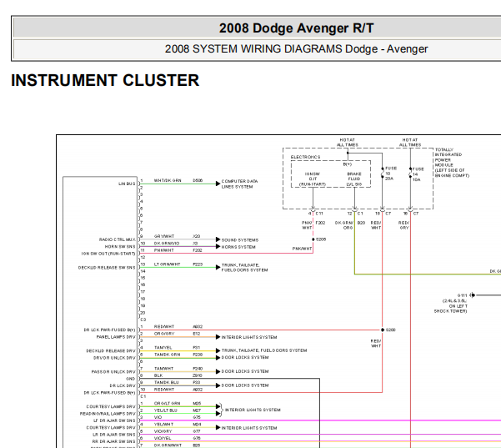Click the '2008 Dodge Avenger R/T' title
501x448 pixels.
[x=296, y=28]
